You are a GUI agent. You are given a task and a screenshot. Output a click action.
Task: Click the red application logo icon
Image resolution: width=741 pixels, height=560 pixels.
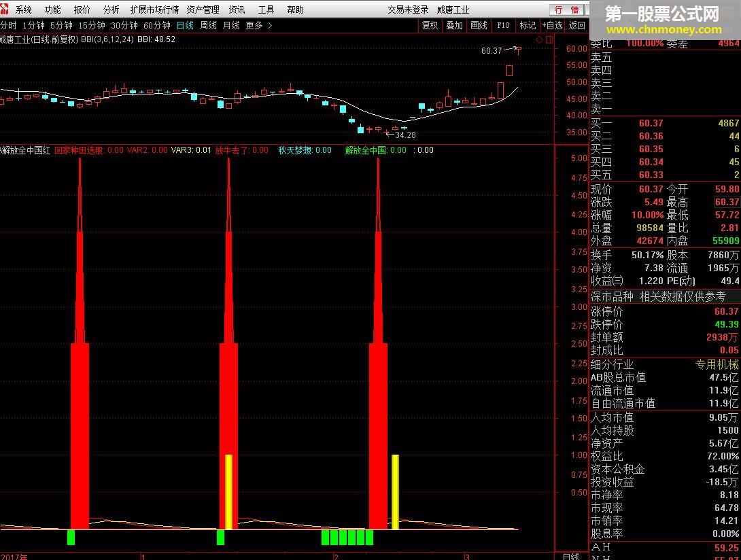click(4, 9)
